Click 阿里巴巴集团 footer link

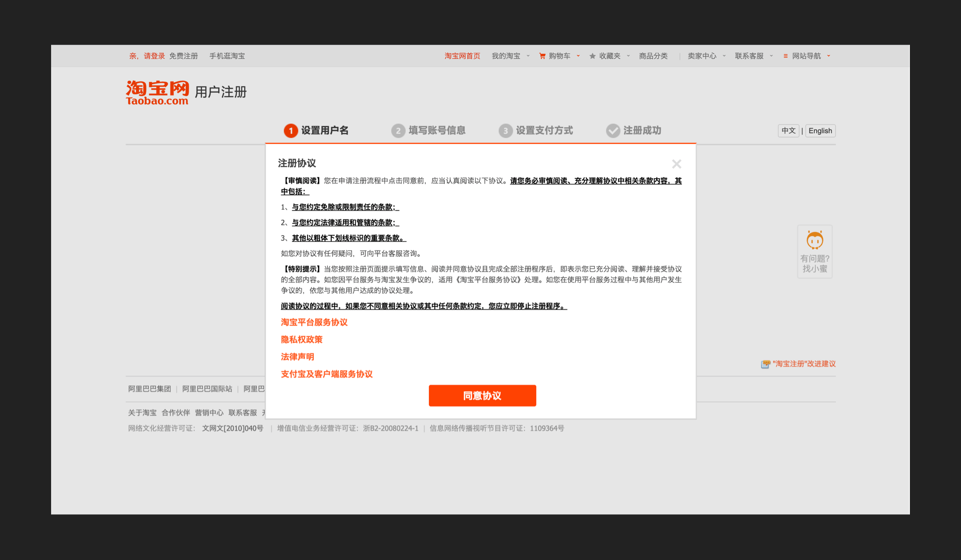pyautogui.click(x=150, y=389)
